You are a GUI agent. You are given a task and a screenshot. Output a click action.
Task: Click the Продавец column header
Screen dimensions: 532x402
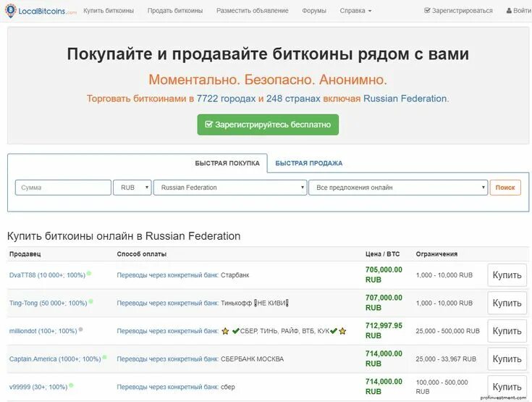point(25,254)
